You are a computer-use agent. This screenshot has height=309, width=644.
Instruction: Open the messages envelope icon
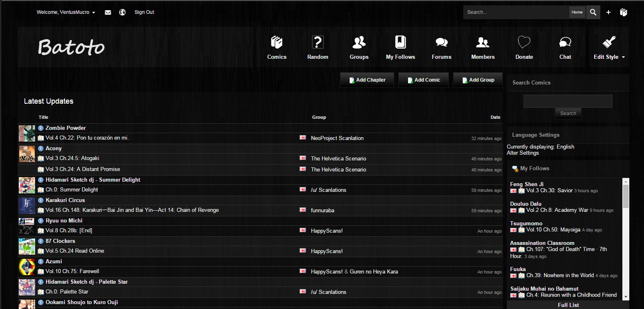(x=108, y=12)
